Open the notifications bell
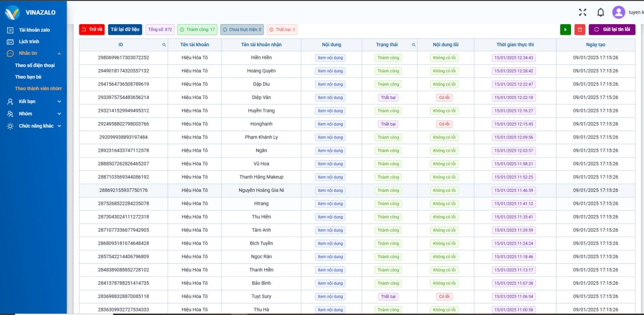The width and height of the screenshot is (644, 315). (x=600, y=13)
